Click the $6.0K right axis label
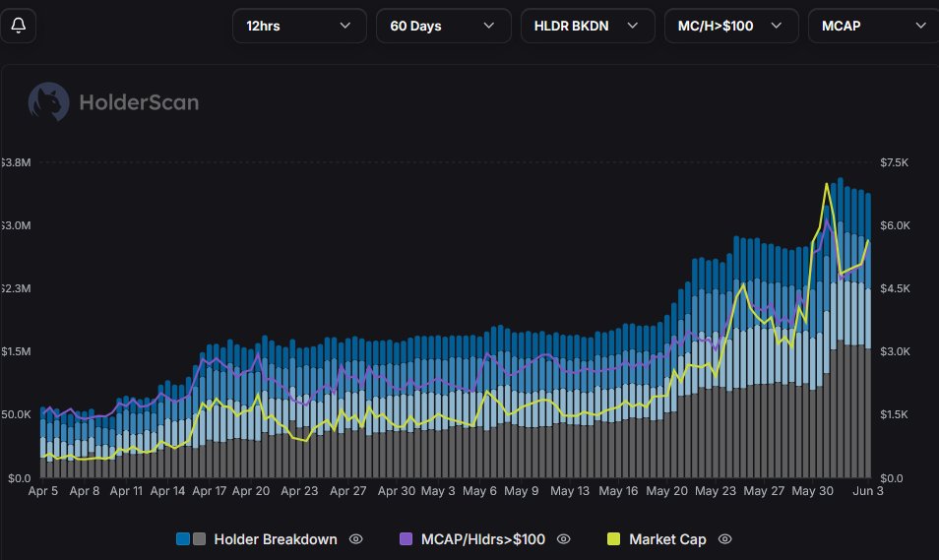 895,225
